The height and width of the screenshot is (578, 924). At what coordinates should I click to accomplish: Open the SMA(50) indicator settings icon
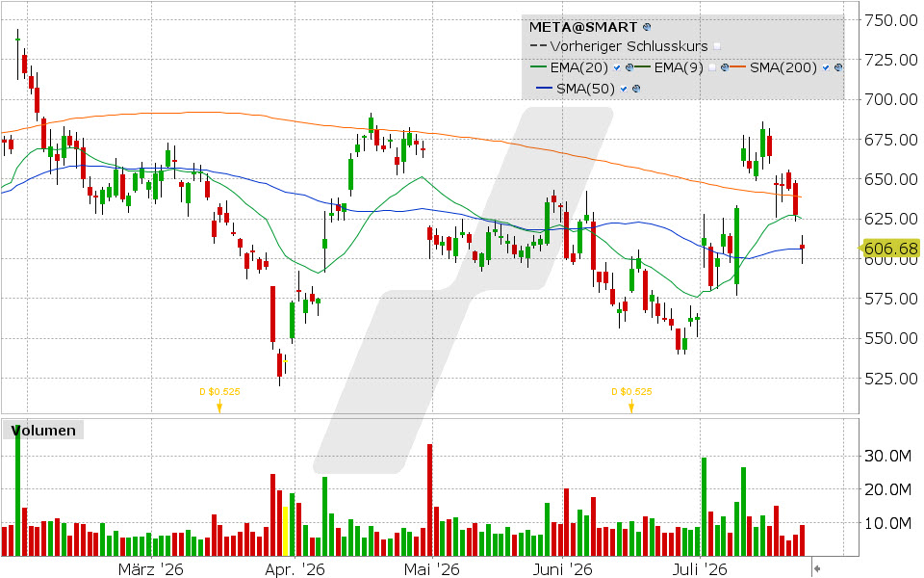(636, 89)
